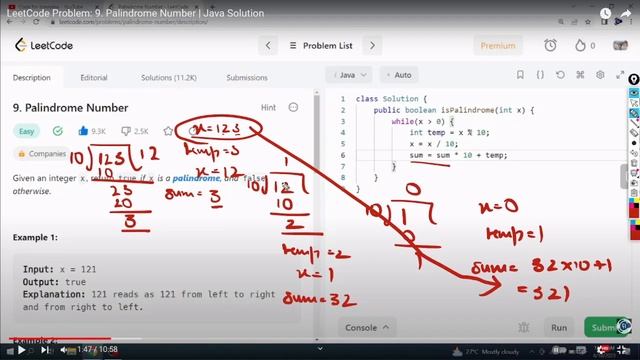Click the streak flame icon
This screenshot has height=360, width=640.
click(x=580, y=45)
